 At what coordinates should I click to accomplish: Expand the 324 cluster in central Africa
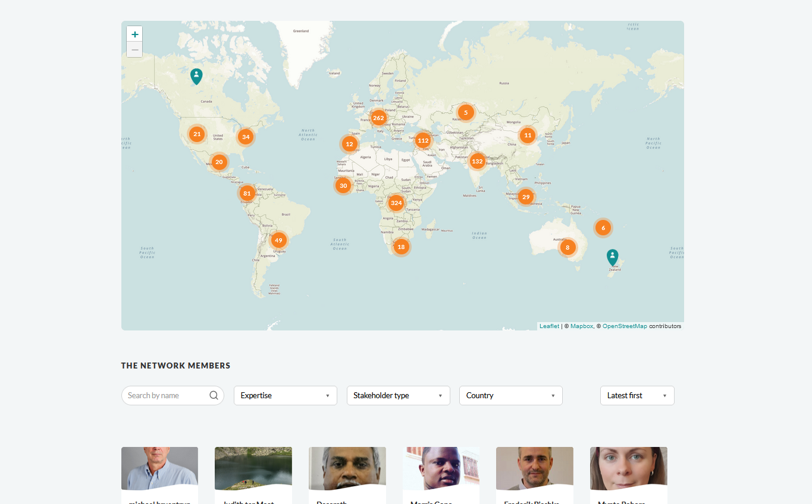pyautogui.click(x=396, y=203)
